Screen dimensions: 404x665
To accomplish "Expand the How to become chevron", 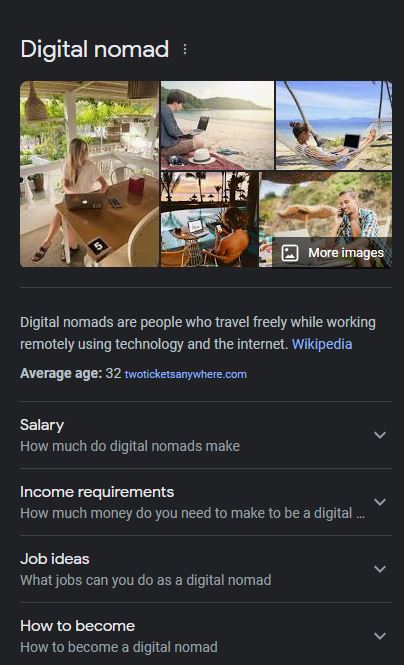I will (380, 636).
